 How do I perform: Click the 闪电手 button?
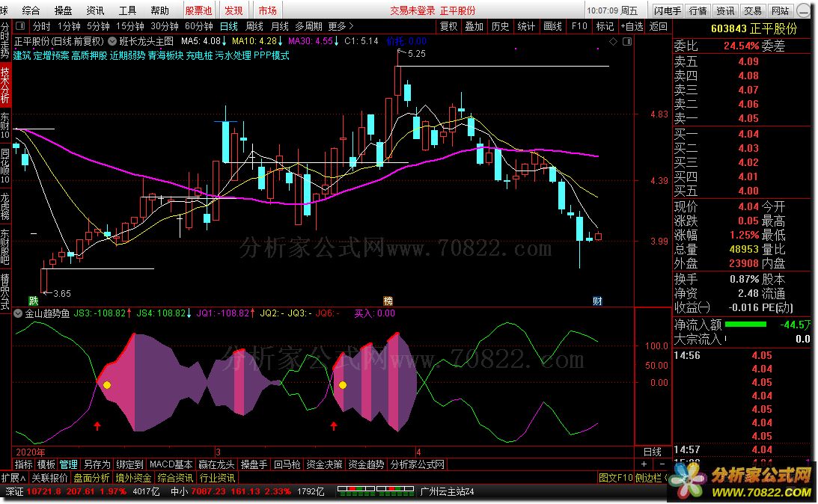[668, 10]
